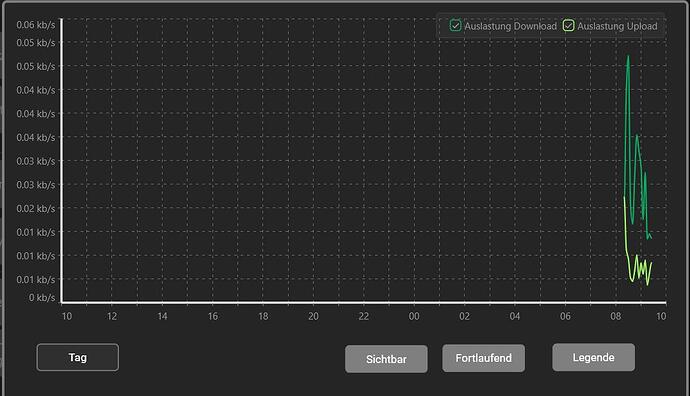
Task: Click the dark green download peak
Action: coord(628,57)
